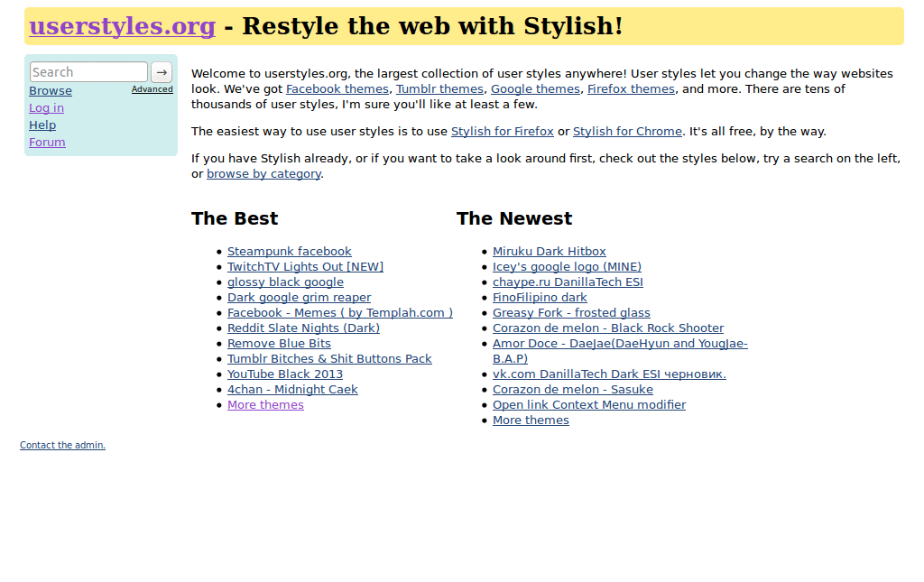Open Tumblr themes link
Image resolution: width=924 pixels, height=582 pixels.
point(439,89)
